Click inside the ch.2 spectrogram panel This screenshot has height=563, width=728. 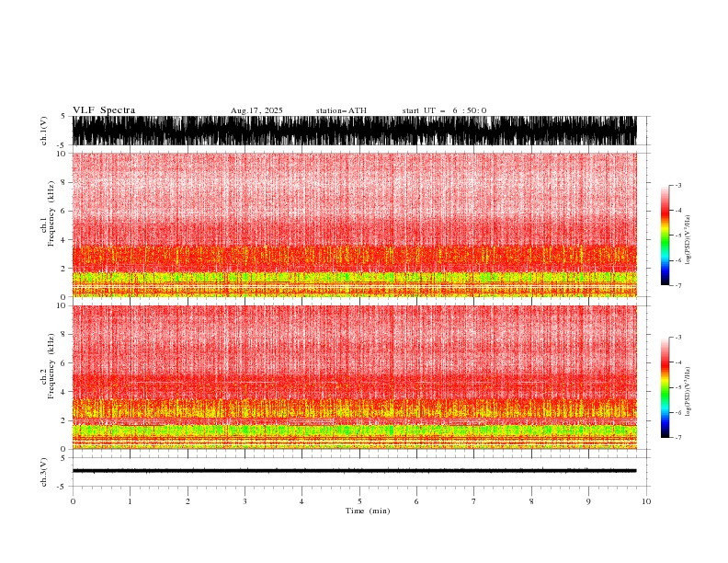(354, 377)
